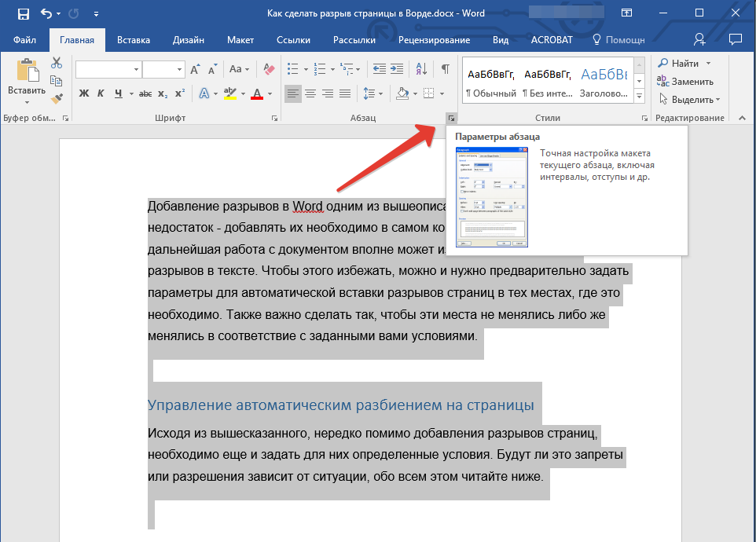
Task: Open the Рецензирование tab
Action: 434,40
